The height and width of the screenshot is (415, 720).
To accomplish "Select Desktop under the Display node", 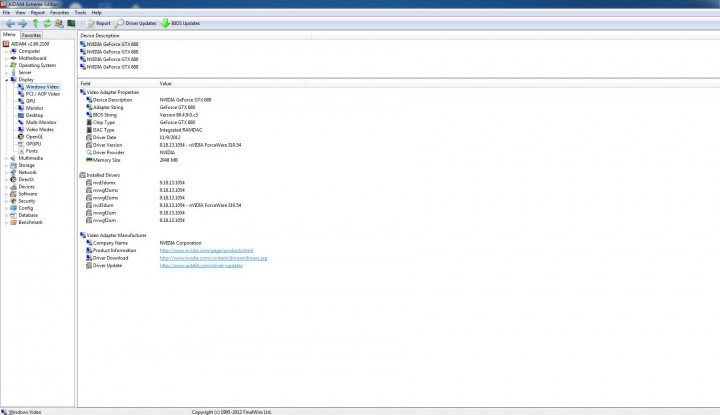I will [34, 115].
